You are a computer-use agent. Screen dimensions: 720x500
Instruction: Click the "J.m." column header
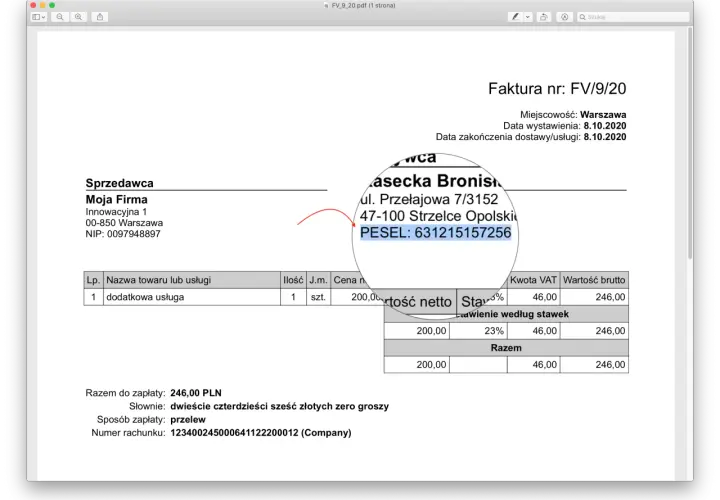[x=318, y=280]
